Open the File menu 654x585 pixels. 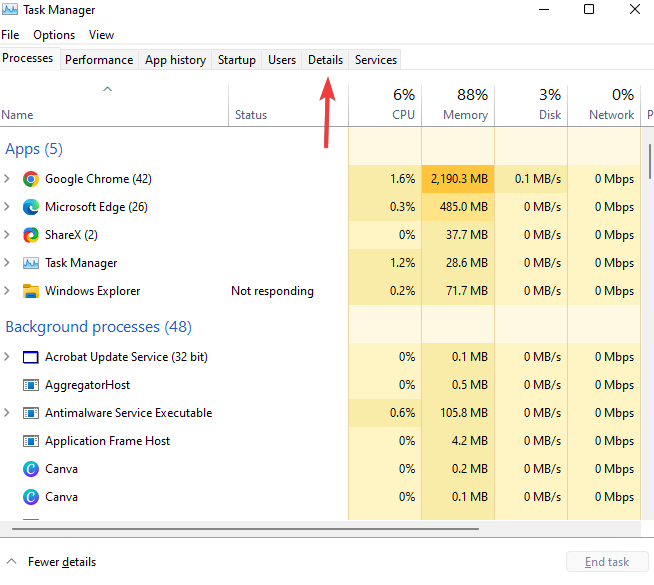[10, 35]
